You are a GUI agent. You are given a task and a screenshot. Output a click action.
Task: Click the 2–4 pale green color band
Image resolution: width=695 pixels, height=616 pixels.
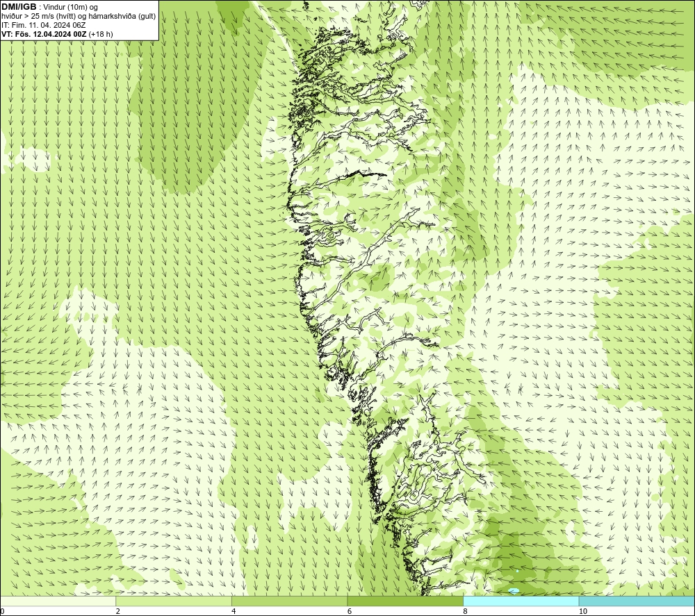[174, 601]
